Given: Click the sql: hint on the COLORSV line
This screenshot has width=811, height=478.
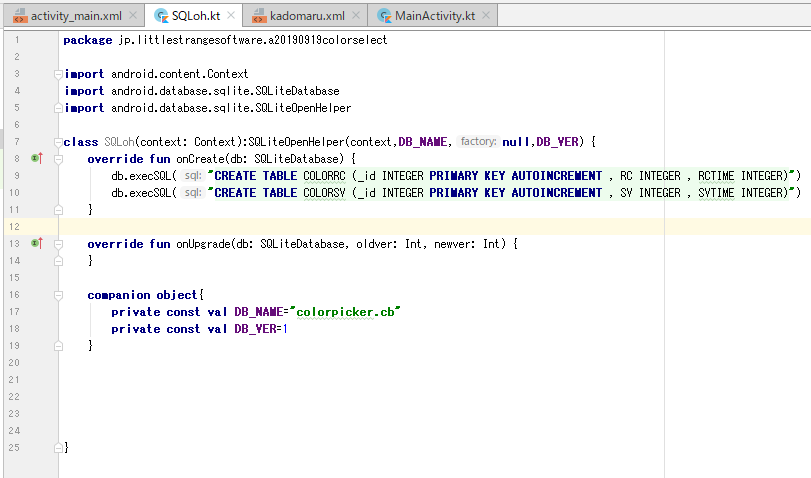Looking at the screenshot, I should pyautogui.click(x=192, y=193).
